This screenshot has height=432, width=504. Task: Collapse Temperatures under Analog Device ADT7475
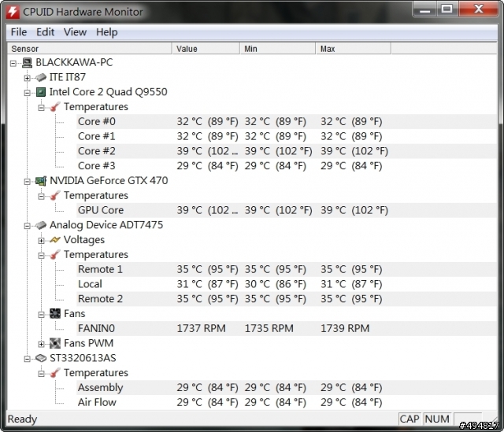coord(42,256)
